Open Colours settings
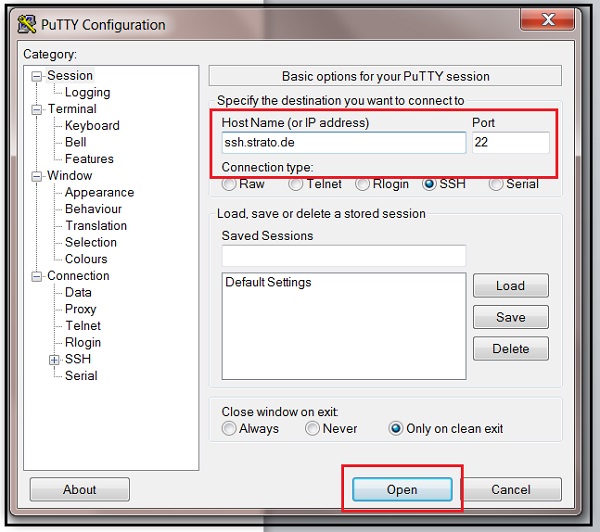 pyautogui.click(x=86, y=259)
